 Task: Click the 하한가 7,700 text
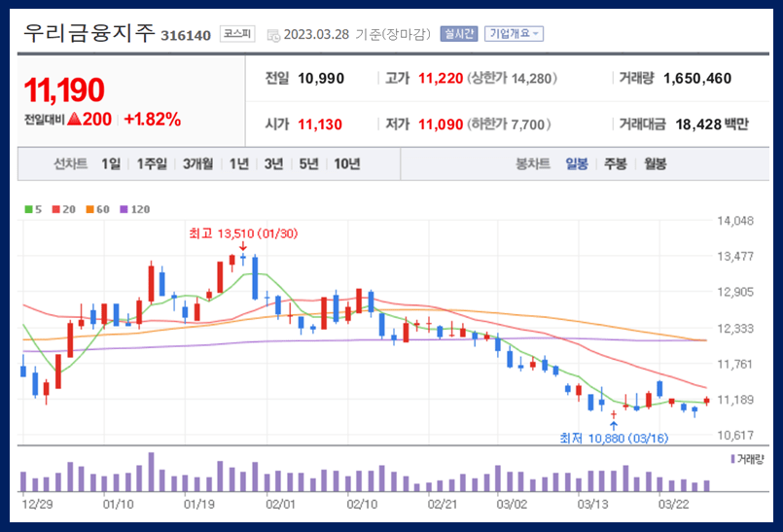pyautogui.click(x=509, y=124)
